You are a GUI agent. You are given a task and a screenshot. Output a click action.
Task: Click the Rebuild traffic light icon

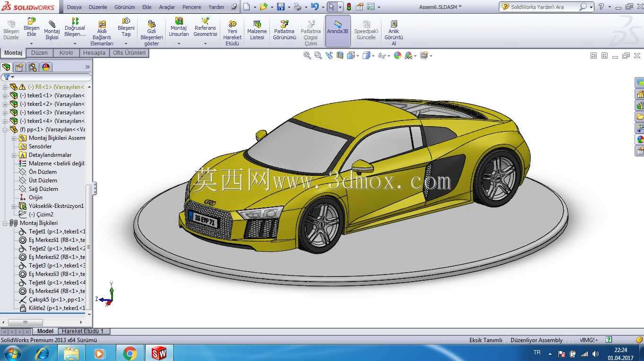tap(349, 7)
